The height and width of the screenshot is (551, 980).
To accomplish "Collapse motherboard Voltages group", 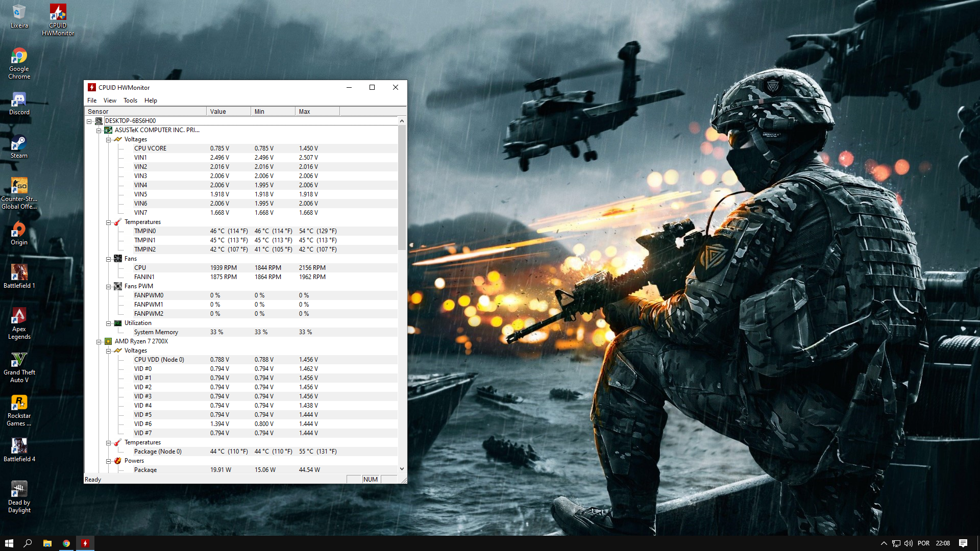I will pos(109,140).
